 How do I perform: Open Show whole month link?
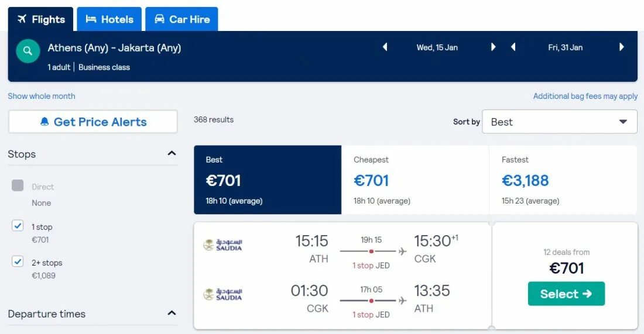(x=42, y=96)
